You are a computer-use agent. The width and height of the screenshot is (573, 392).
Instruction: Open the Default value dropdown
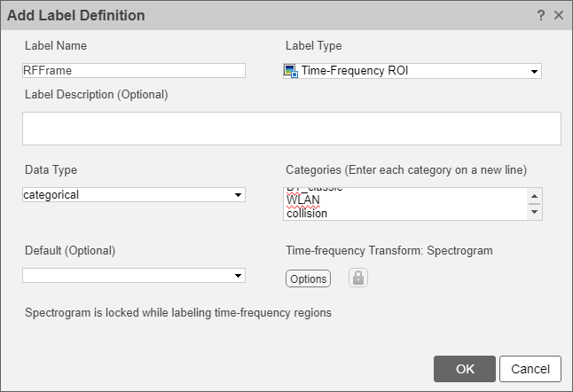238,276
